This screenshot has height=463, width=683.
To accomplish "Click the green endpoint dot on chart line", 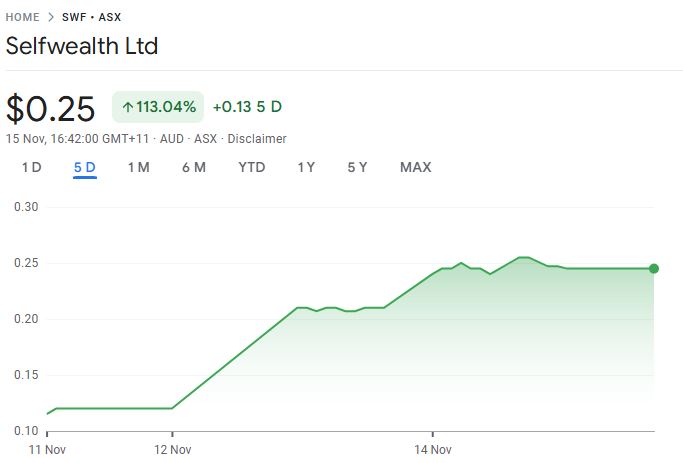I will 654,268.
